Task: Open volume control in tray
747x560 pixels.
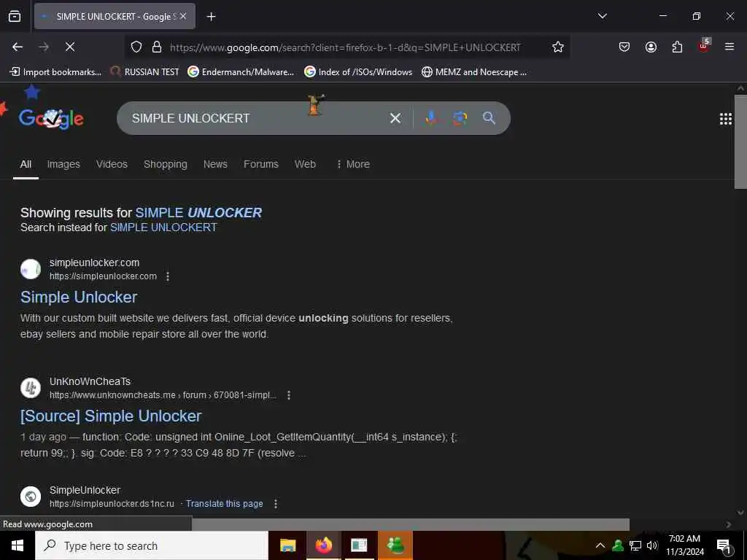Action: point(652,545)
